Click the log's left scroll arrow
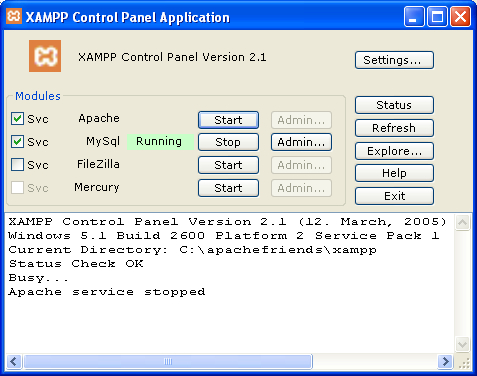The height and width of the screenshot is (376, 477). click(14, 361)
